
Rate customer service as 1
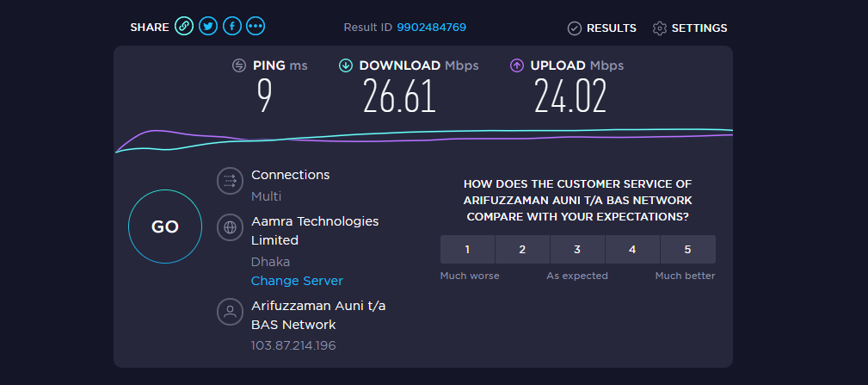point(467,250)
